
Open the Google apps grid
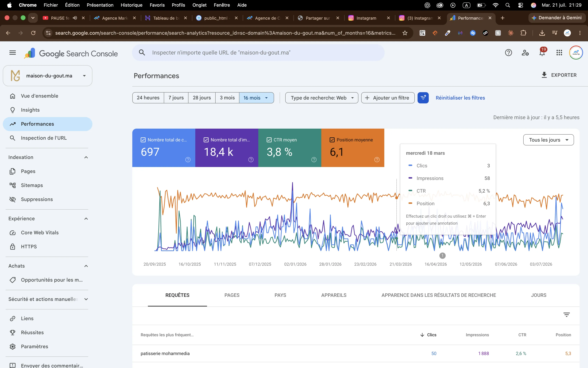click(559, 53)
